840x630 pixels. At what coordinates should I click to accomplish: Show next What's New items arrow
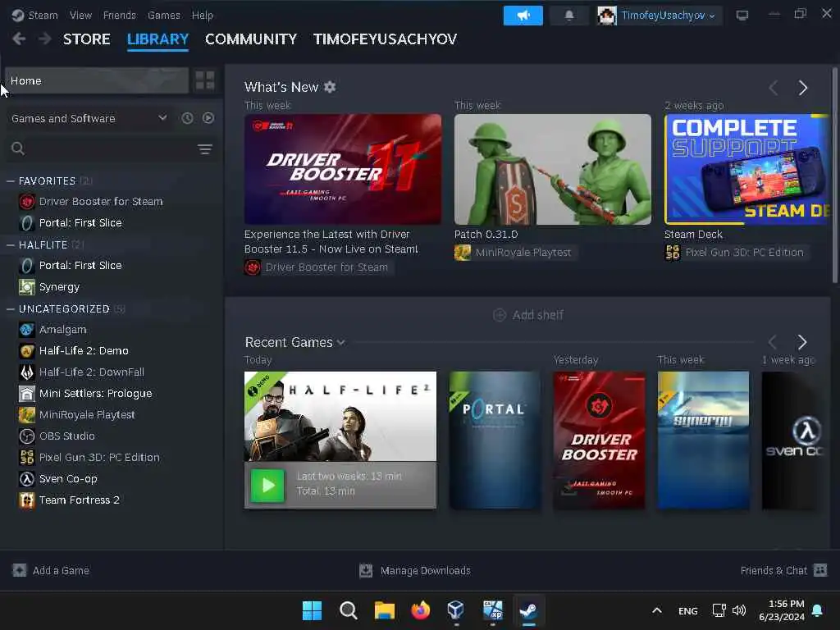pos(802,88)
